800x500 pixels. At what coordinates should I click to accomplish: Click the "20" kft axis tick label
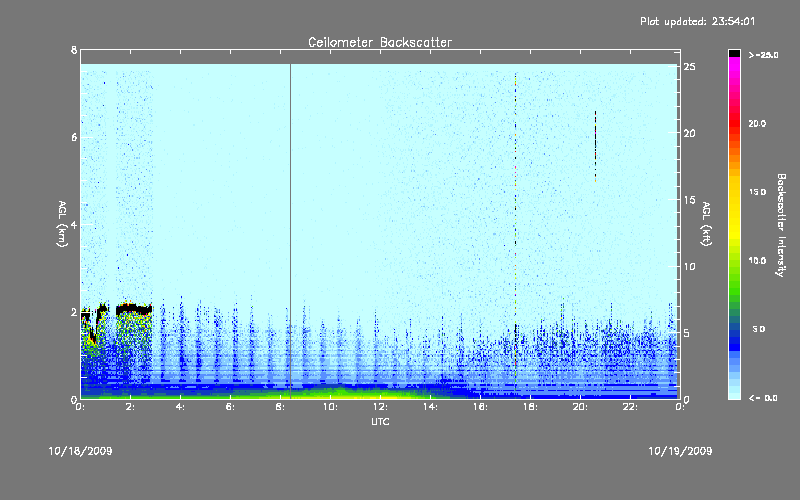690,133
